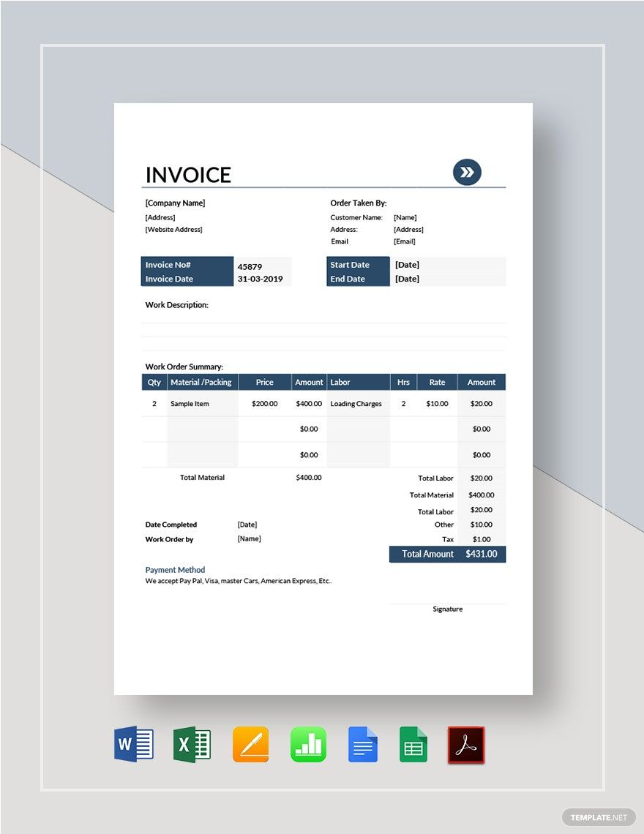Select the [Date] field beside Start Date
644x834 pixels.
[407, 264]
